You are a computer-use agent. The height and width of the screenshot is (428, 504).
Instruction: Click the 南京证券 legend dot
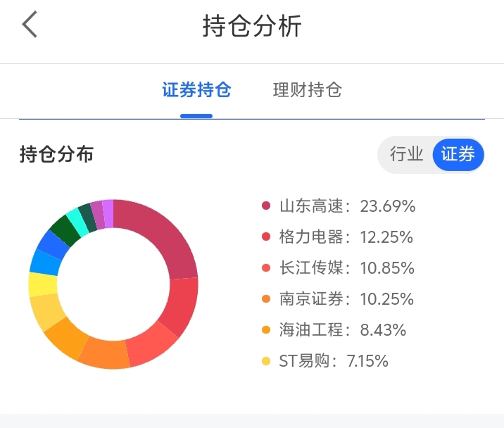coord(266,299)
